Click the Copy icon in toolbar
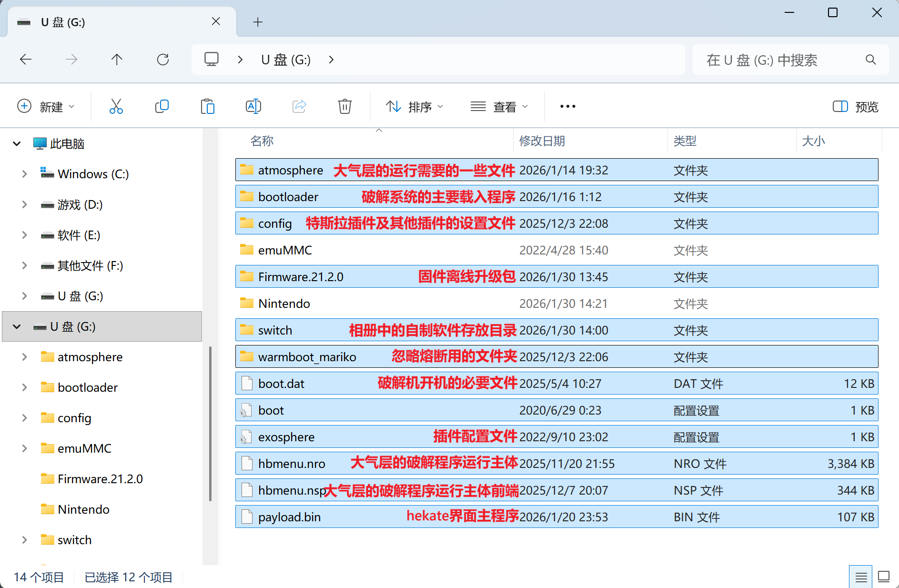 click(162, 106)
